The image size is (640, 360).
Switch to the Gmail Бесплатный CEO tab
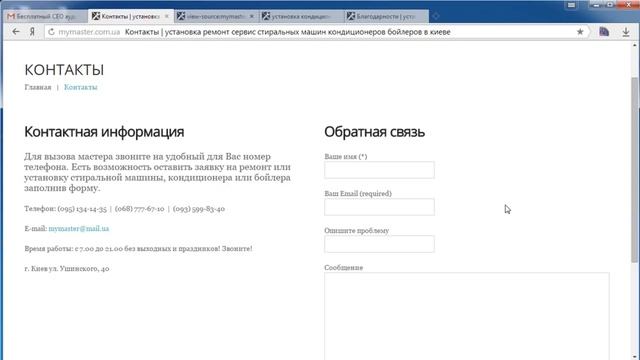[45, 16]
